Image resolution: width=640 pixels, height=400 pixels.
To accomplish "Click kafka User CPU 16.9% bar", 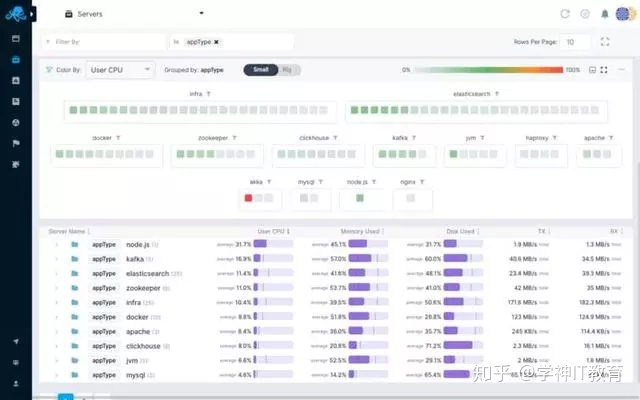I will pyautogui.click(x=273, y=258).
